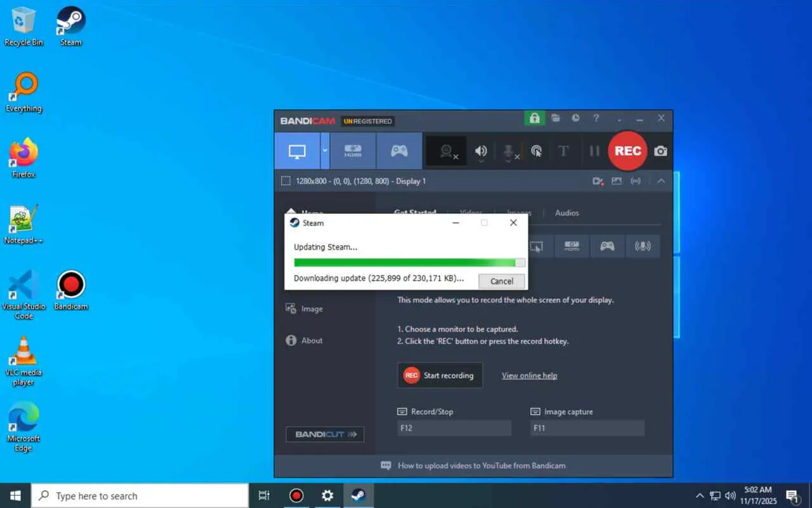
Task: Toggle the mouse click effect icon
Action: click(536, 151)
